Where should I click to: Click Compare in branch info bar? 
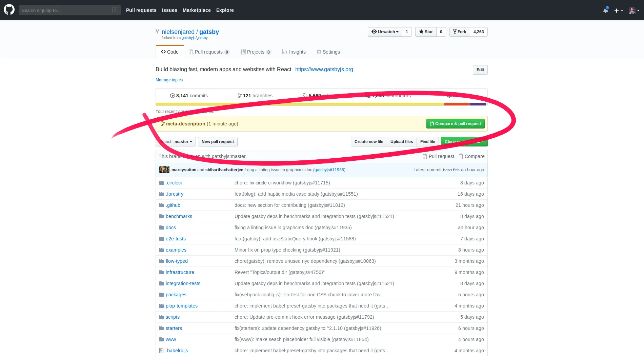pyautogui.click(x=471, y=156)
